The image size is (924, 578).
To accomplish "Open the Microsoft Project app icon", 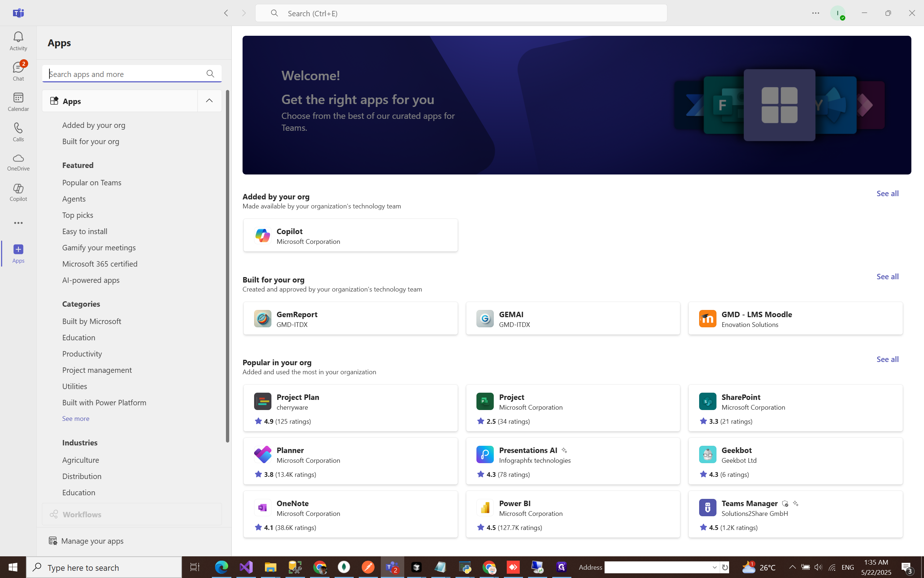I will click(x=485, y=401).
